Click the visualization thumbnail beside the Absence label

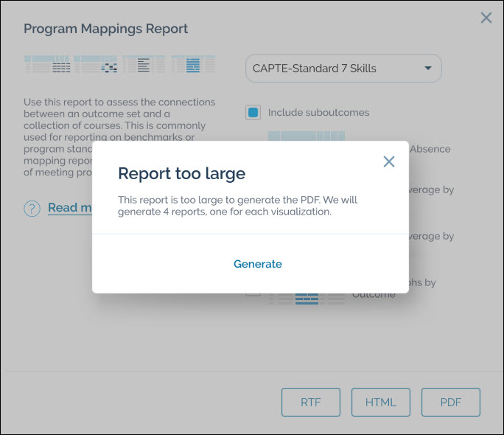(x=306, y=136)
